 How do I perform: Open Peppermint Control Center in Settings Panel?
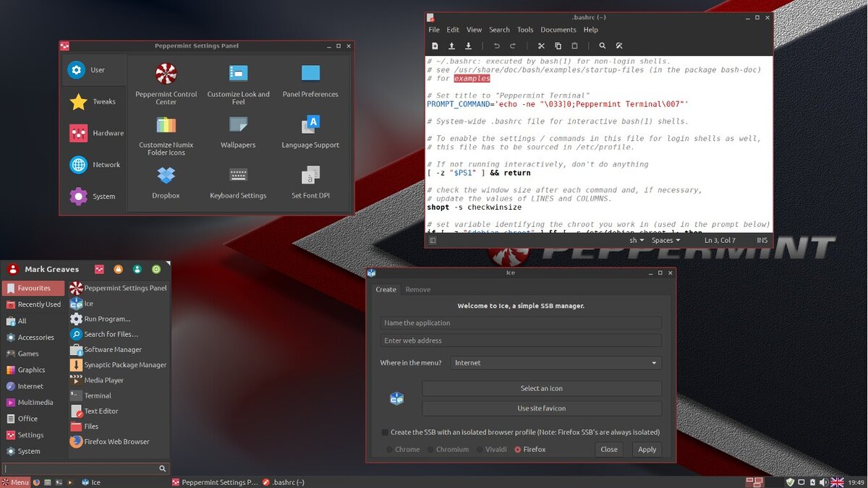(166, 84)
